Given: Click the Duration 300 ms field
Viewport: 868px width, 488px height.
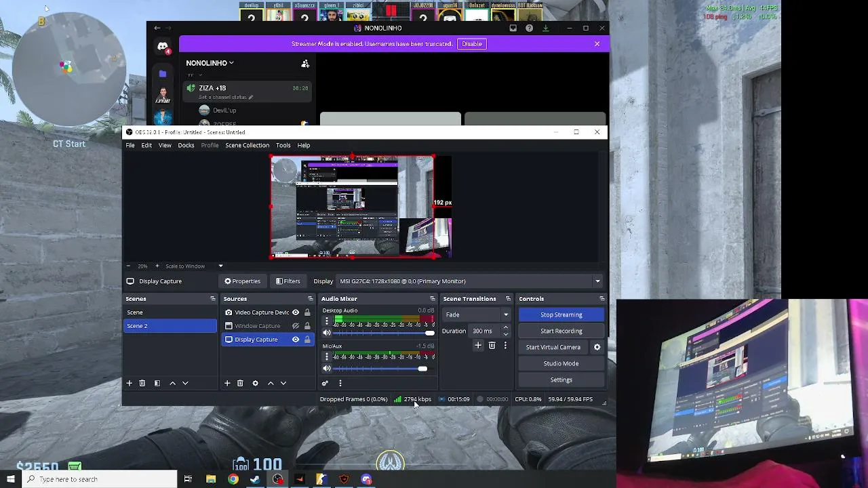Looking at the screenshot, I should [x=486, y=331].
